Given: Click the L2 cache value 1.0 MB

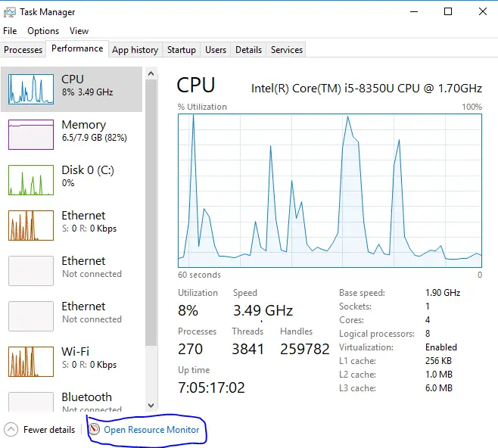Looking at the screenshot, I should pyautogui.click(x=439, y=375).
